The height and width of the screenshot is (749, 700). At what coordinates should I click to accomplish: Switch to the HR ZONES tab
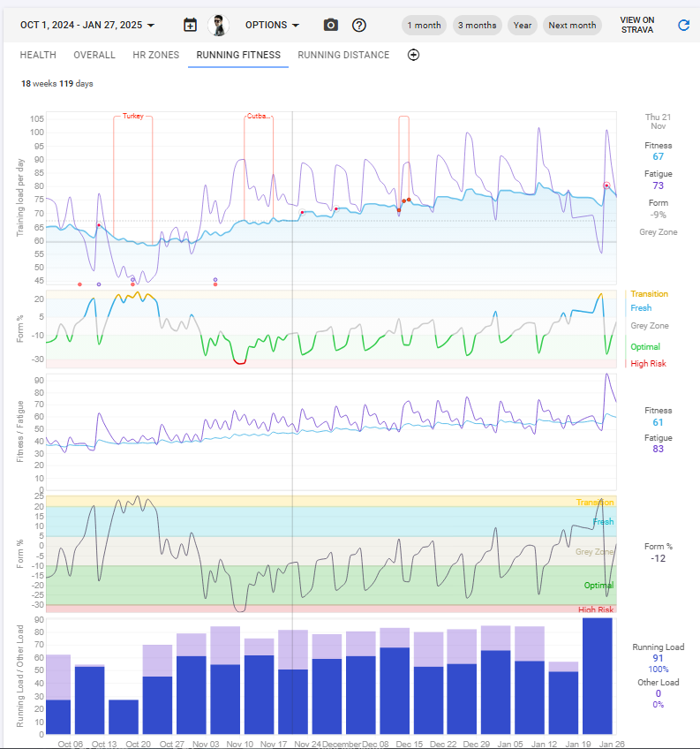click(155, 55)
